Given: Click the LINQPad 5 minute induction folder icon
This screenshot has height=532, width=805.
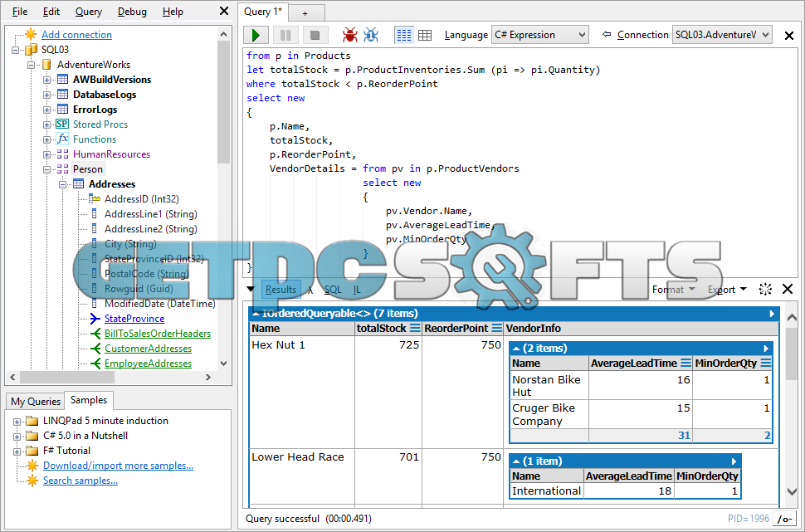Looking at the screenshot, I should click(32, 421).
